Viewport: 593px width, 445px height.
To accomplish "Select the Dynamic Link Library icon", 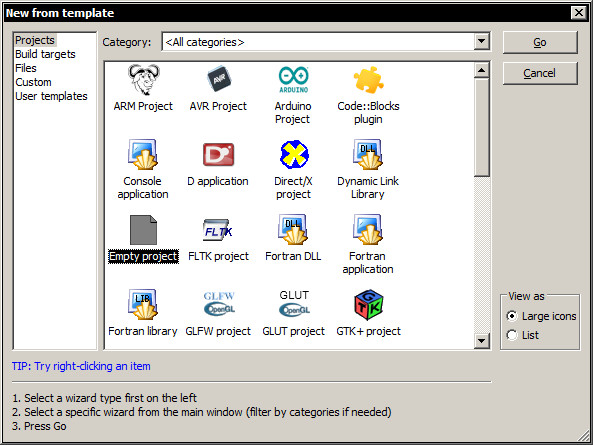I will 368,154.
